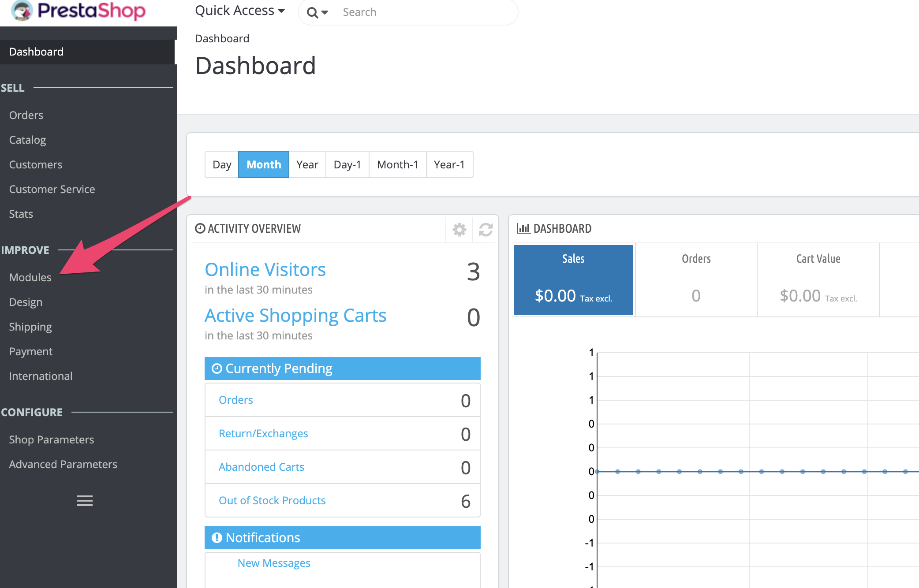Open the Abandoned Carts link
This screenshot has width=919, height=588.
(261, 467)
